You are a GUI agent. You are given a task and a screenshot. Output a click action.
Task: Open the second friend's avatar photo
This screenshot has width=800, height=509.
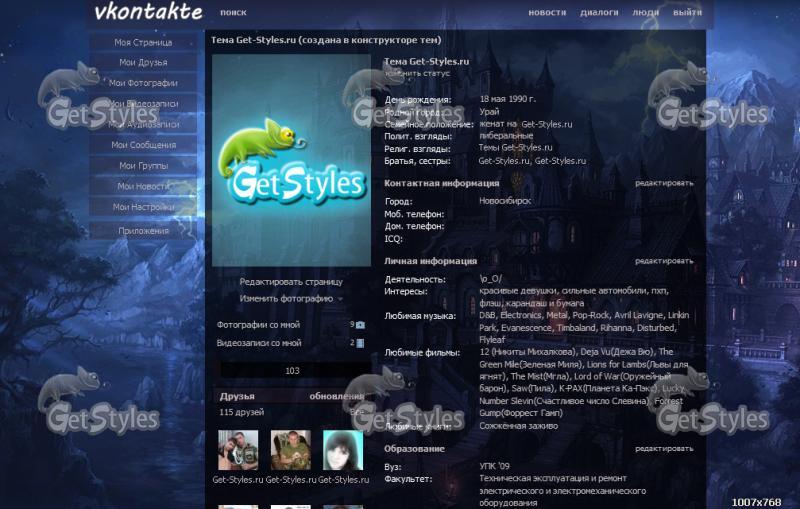click(291, 450)
